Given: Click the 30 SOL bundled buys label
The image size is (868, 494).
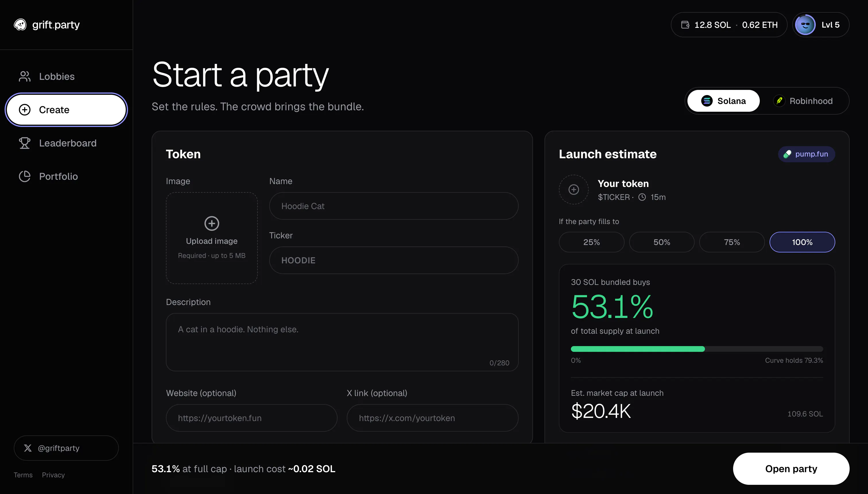Looking at the screenshot, I should pyautogui.click(x=610, y=282).
